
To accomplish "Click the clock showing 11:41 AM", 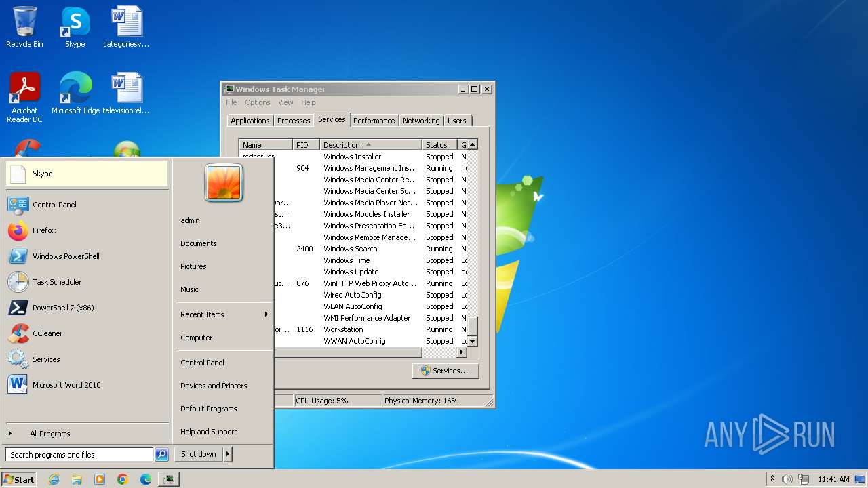I will 833,479.
